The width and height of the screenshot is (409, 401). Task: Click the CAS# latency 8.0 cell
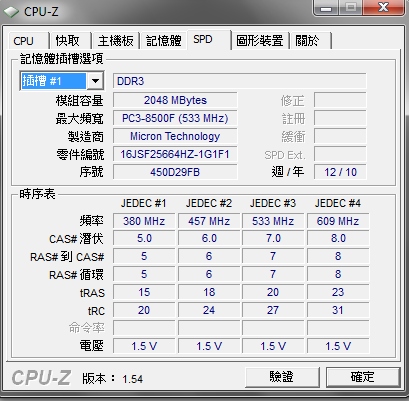point(338,239)
